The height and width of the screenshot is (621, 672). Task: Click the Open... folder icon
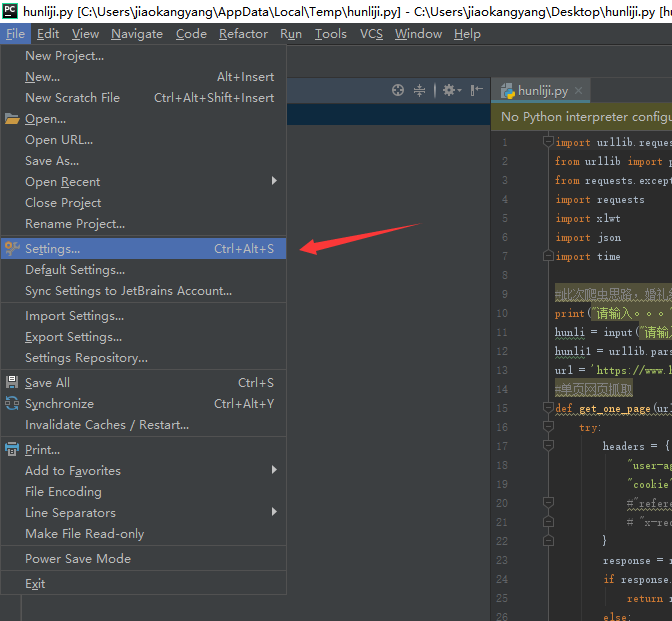[x=12, y=119]
